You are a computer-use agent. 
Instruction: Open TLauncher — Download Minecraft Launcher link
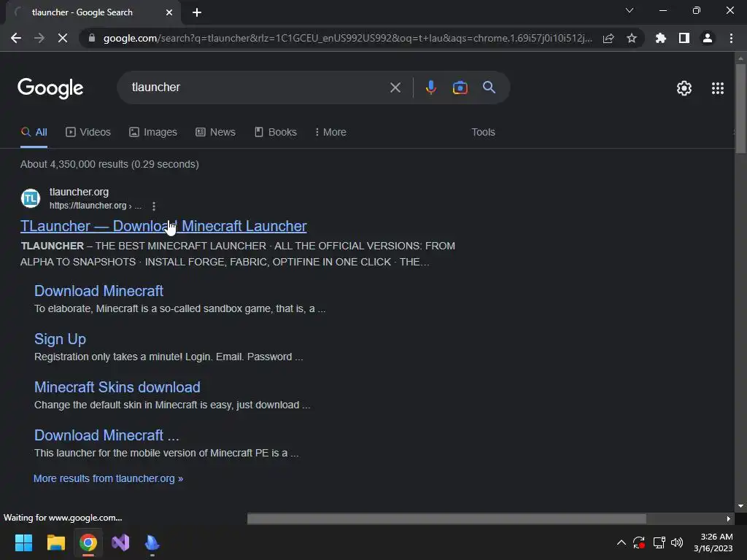point(163,226)
